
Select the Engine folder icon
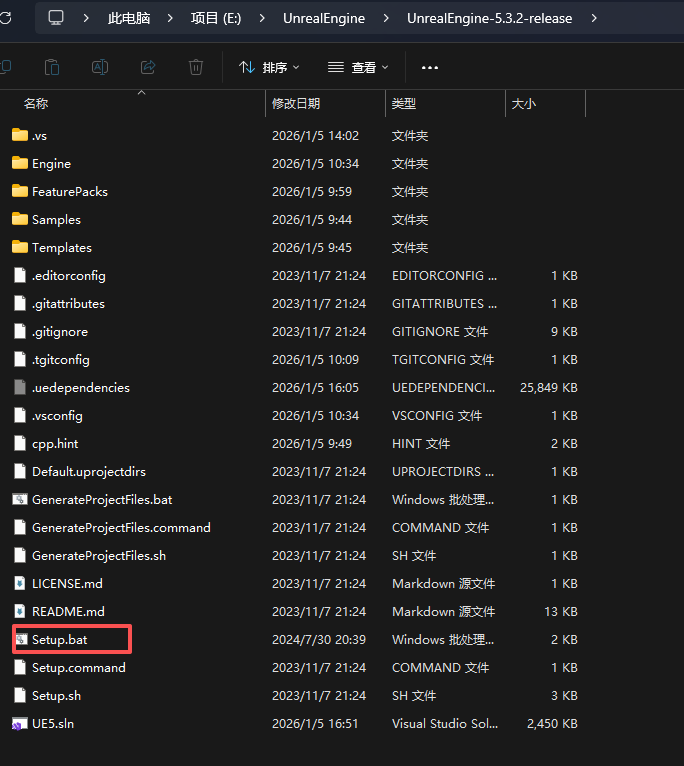20,163
